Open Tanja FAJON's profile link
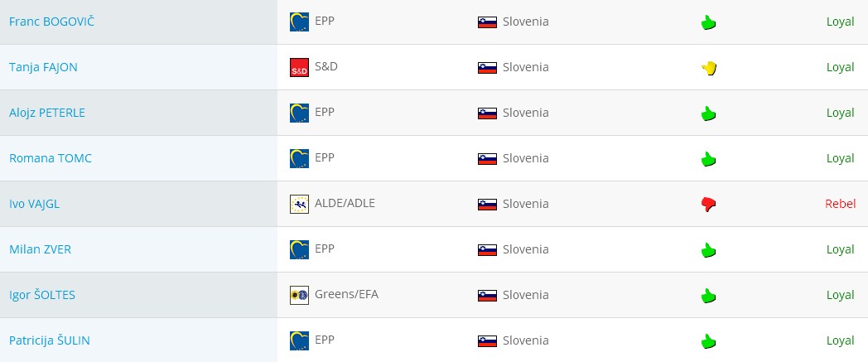 (x=43, y=67)
